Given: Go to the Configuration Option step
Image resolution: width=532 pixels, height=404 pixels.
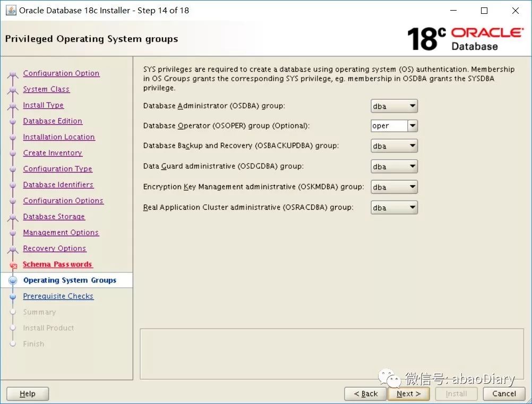Looking at the screenshot, I should pos(61,73).
